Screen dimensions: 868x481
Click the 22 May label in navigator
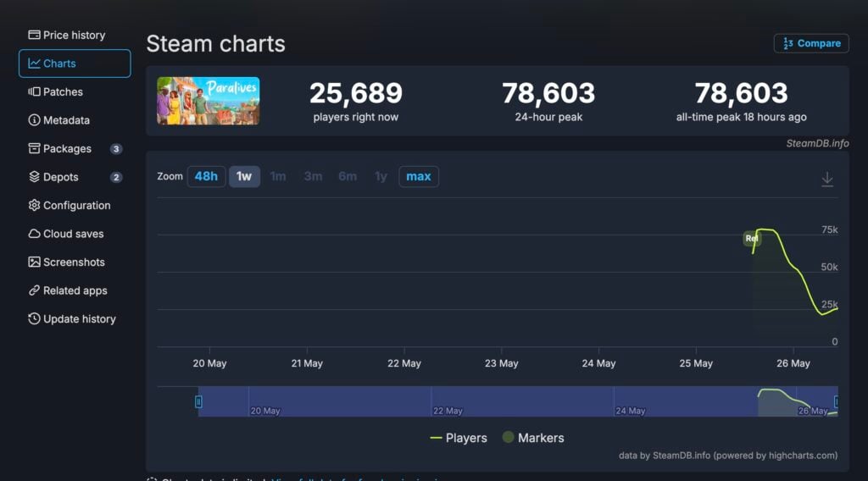coord(448,411)
